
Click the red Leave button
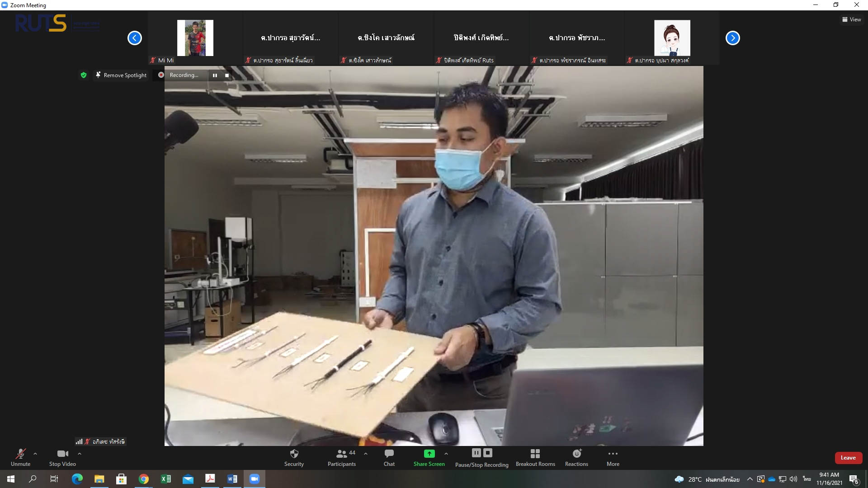pos(848,458)
